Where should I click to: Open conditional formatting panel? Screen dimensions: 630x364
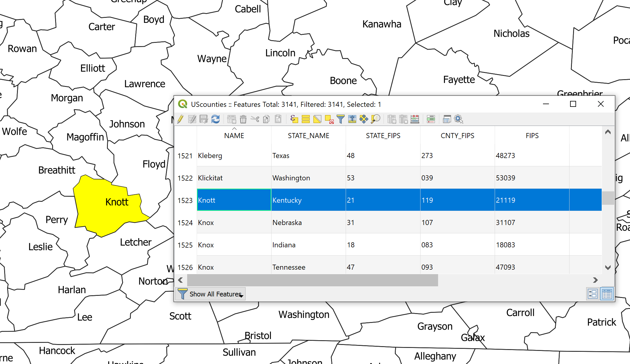pyautogui.click(x=431, y=119)
